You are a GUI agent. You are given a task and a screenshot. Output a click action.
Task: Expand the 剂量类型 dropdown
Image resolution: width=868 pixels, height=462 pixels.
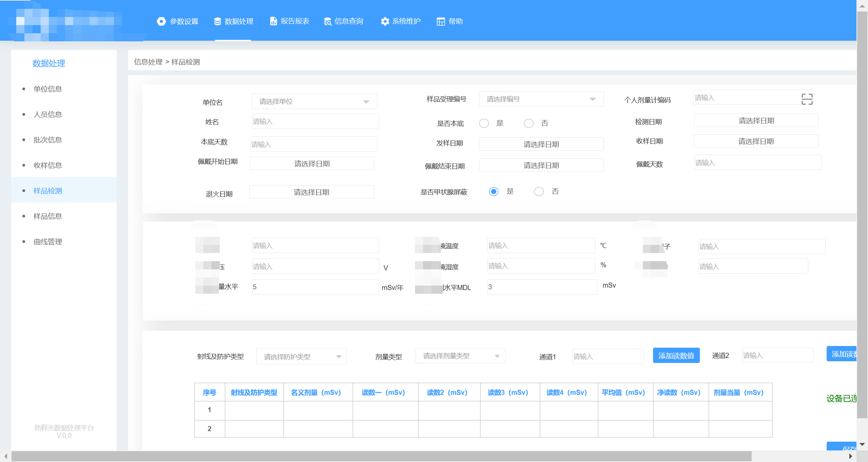(x=460, y=356)
